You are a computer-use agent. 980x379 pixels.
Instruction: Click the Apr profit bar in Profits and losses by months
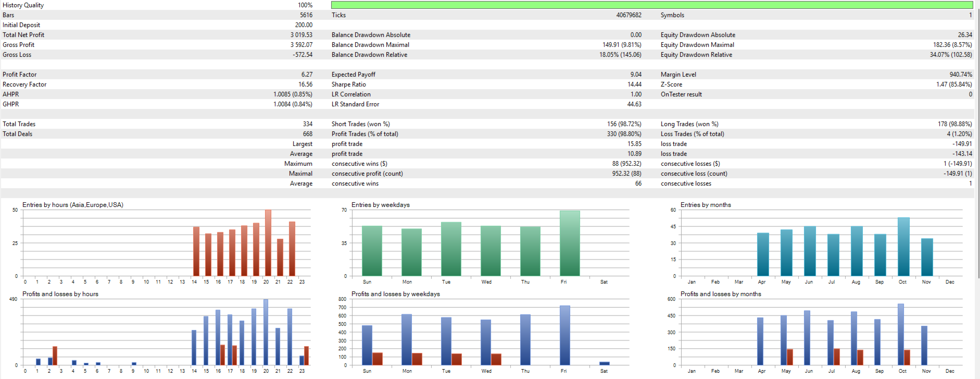point(760,341)
